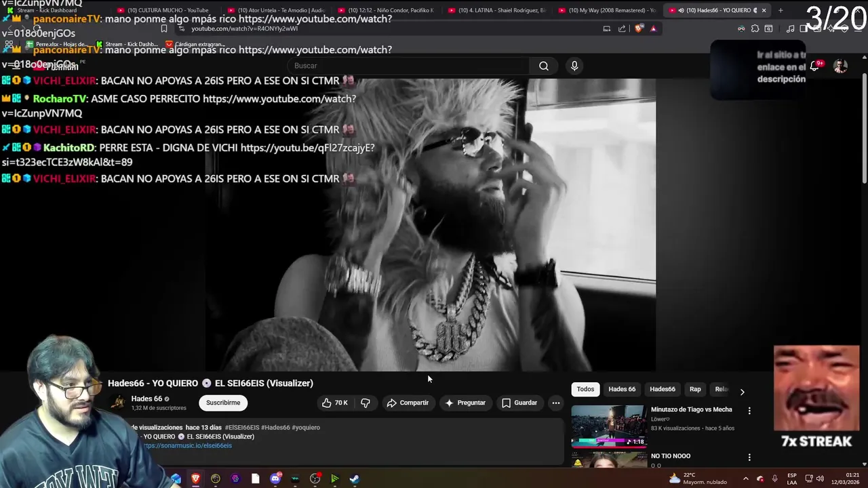Screen dimensions: 868x488
Task: Like the Hades66 video (70 K)
Action: coord(335,403)
